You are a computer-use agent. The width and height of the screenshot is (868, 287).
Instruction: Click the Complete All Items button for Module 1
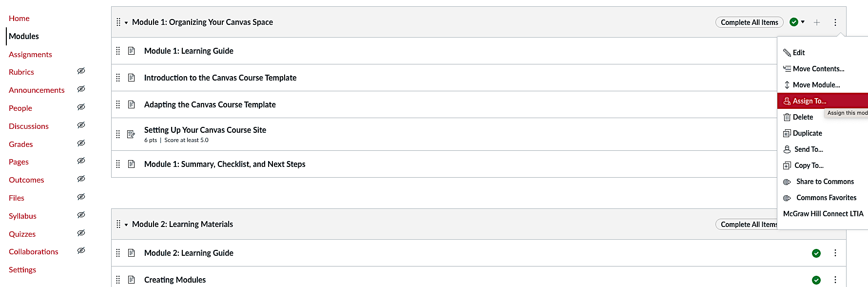pyautogui.click(x=749, y=22)
